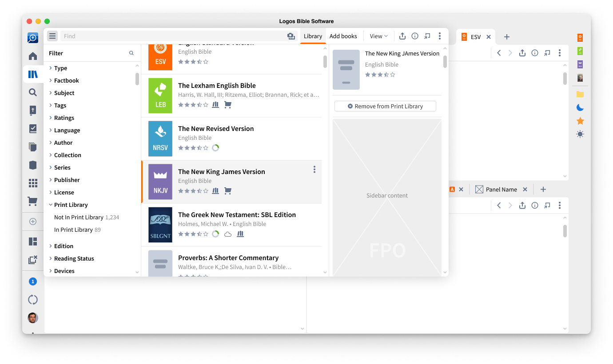This screenshot has height=364, width=613.
Task: Open the blue notification badge showing 1
Action: point(33,281)
